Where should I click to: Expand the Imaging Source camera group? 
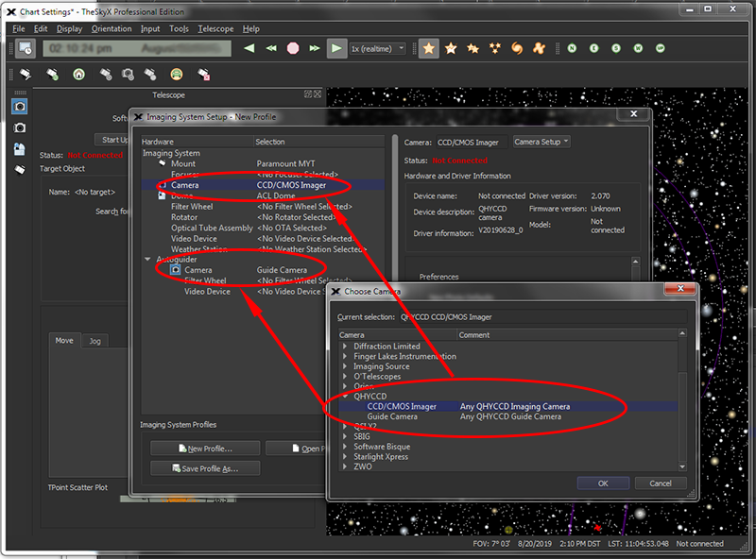(345, 366)
